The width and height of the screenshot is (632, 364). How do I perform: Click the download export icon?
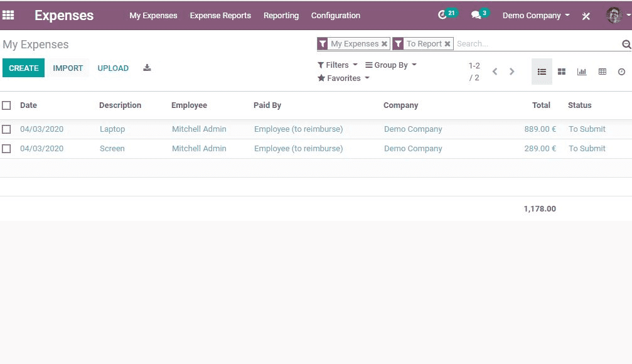click(x=147, y=68)
